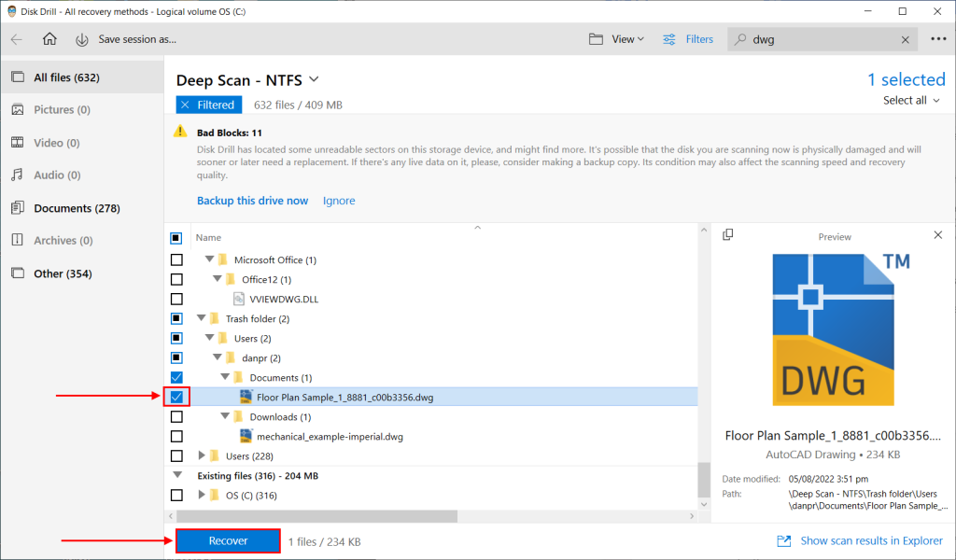Click the Save session as download icon
The image size is (956, 560).
coord(82,39)
